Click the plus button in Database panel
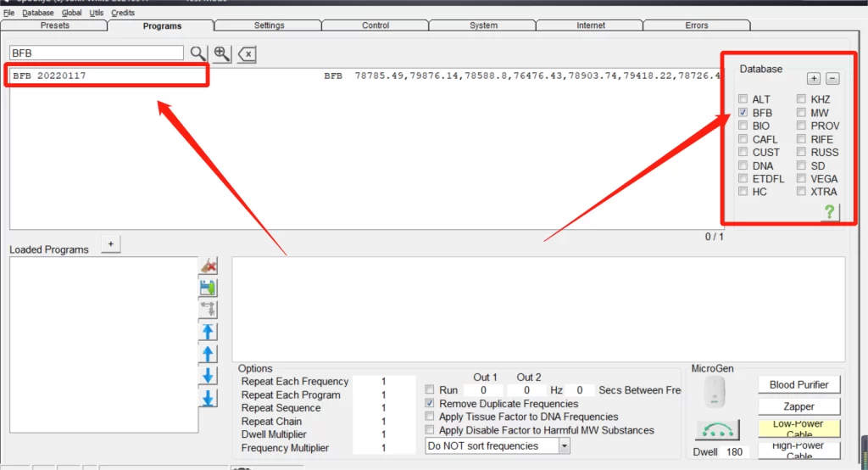Viewport: 868px width, 470px height. [813, 79]
